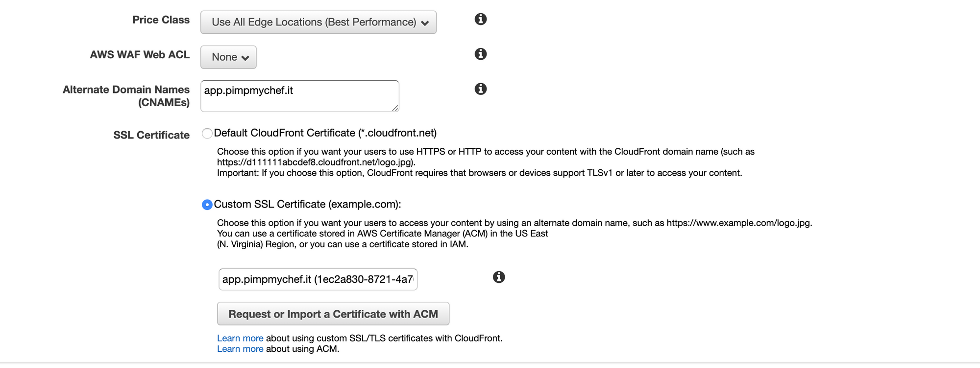Select the Default CloudFront Certificate radio button
The image size is (980, 368).
point(207,133)
